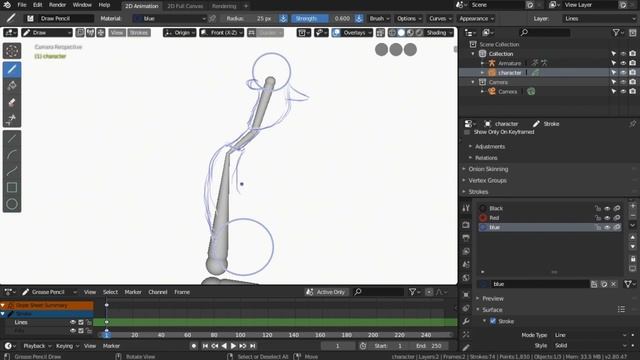The width and height of the screenshot is (640, 360).
Task: Toggle visibility of Camera object in outliner
Action: (623, 91)
